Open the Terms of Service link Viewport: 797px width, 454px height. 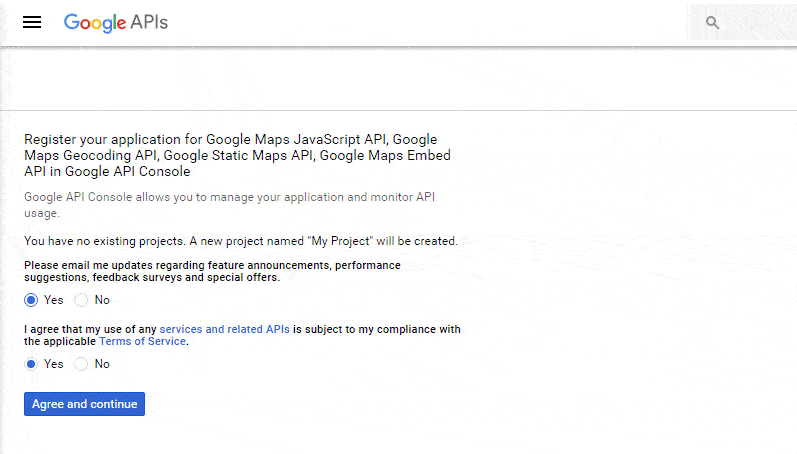click(x=142, y=341)
